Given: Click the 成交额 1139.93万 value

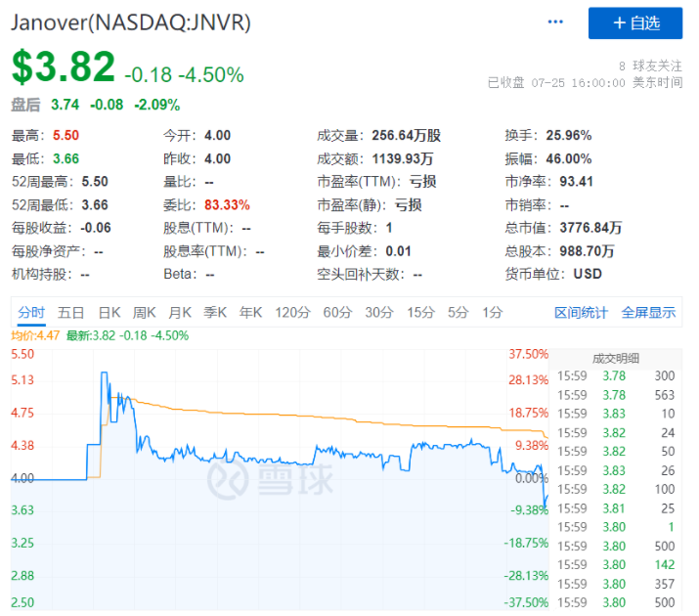Looking at the screenshot, I should pyautogui.click(x=403, y=158).
